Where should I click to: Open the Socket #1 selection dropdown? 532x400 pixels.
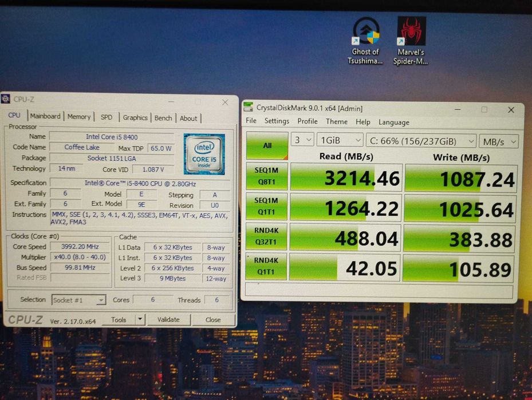78,300
